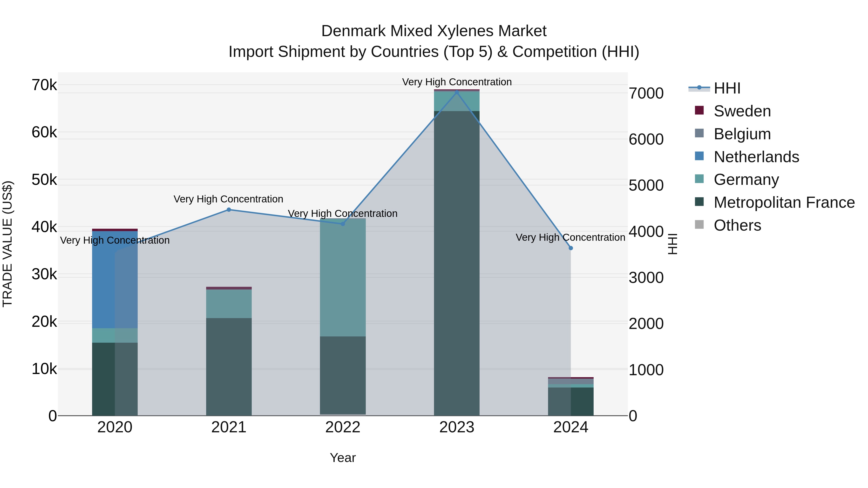
Task: Click the Metropolitan France segment of 2023 bar
Action: tap(457, 263)
